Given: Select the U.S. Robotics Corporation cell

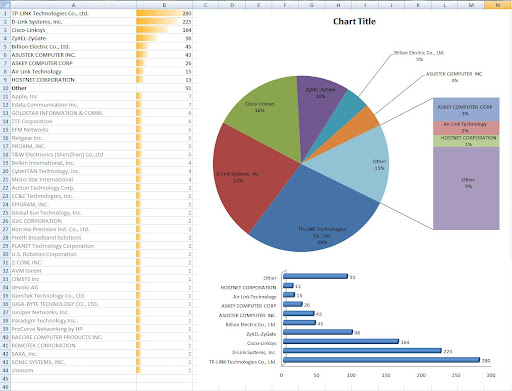Looking at the screenshot, I should (73, 254).
